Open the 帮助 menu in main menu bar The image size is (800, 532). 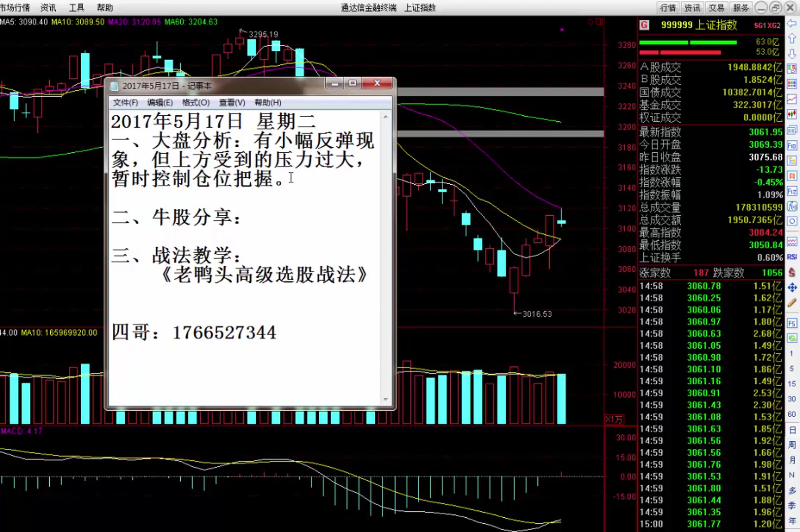(x=104, y=7)
